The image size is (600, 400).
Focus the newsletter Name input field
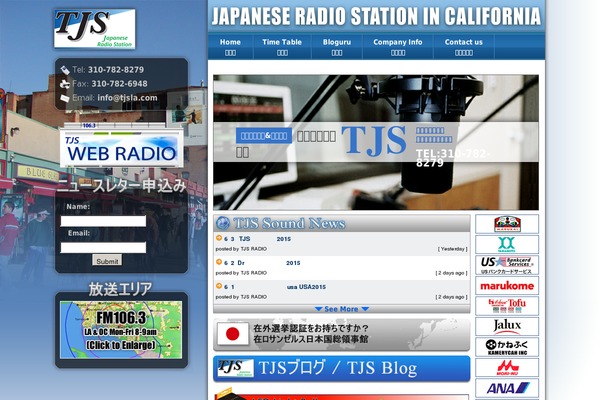(103, 221)
